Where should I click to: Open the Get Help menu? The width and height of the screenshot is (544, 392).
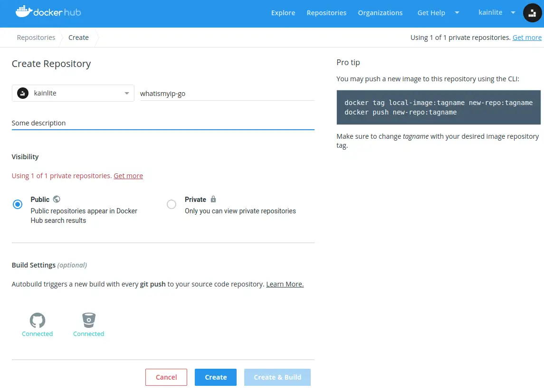pos(431,13)
